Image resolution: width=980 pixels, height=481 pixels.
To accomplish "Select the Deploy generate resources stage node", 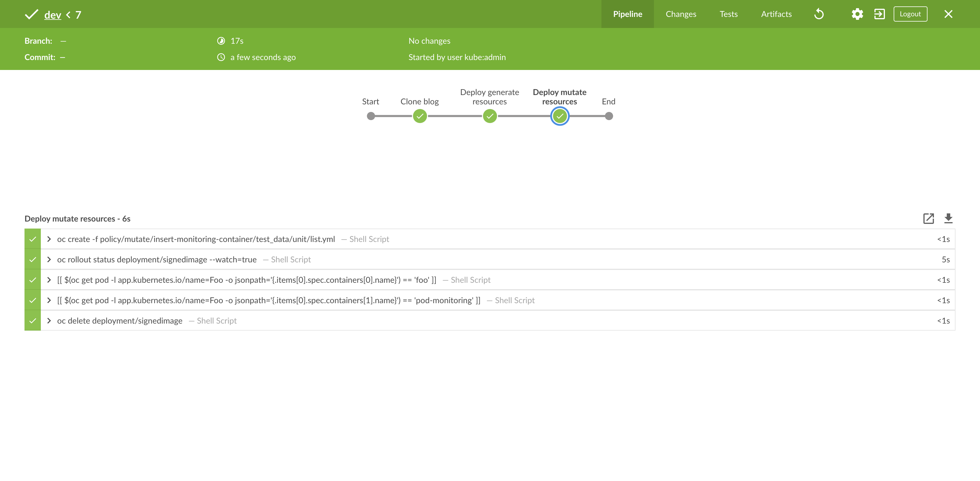I will coord(490,116).
